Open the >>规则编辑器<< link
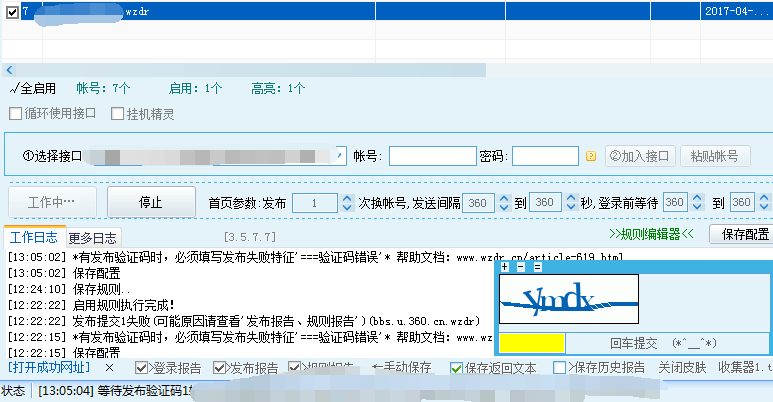The image size is (773, 402). 651,234
